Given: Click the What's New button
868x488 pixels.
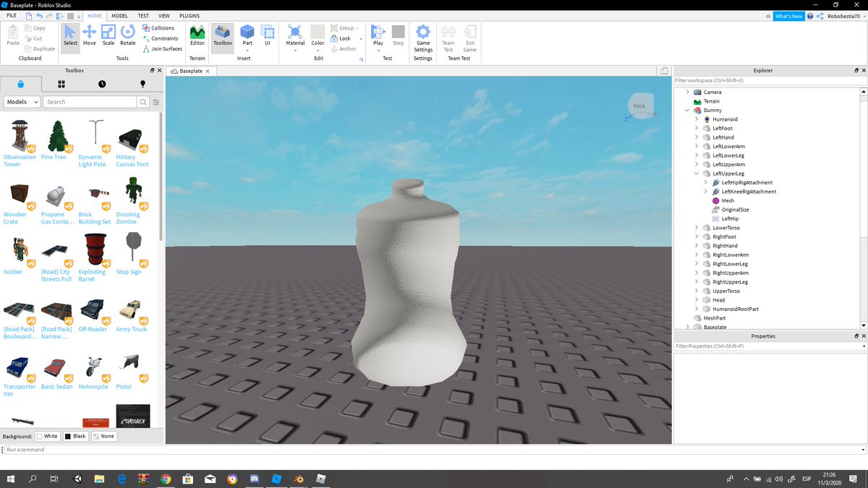Looking at the screenshot, I should [x=788, y=16].
